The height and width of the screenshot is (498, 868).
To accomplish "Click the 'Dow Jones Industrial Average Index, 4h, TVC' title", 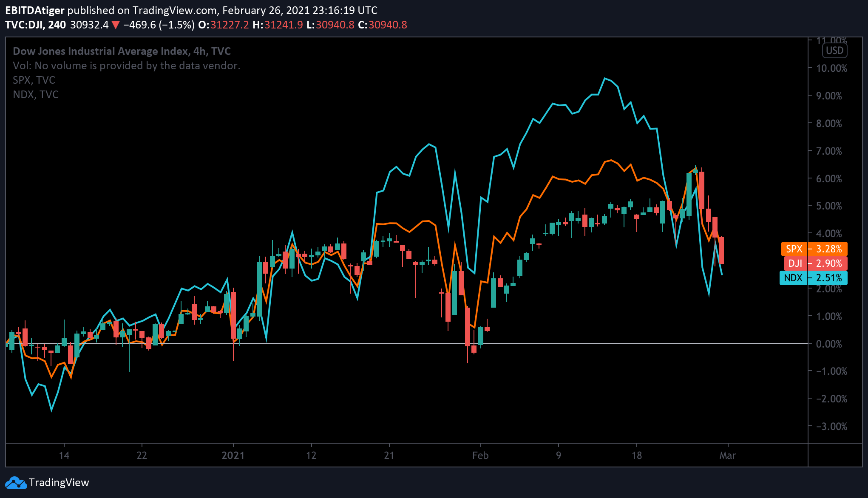I will pyautogui.click(x=122, y=51).
